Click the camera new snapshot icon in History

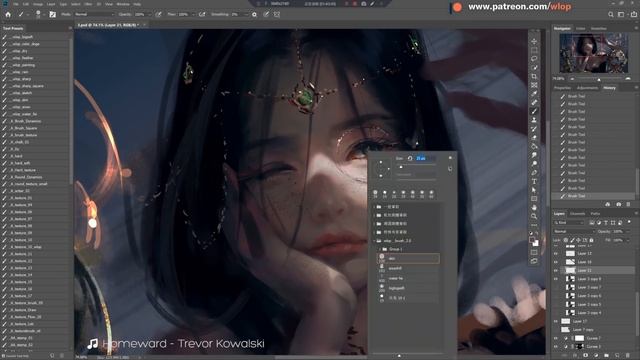click(x=618, y=204)
